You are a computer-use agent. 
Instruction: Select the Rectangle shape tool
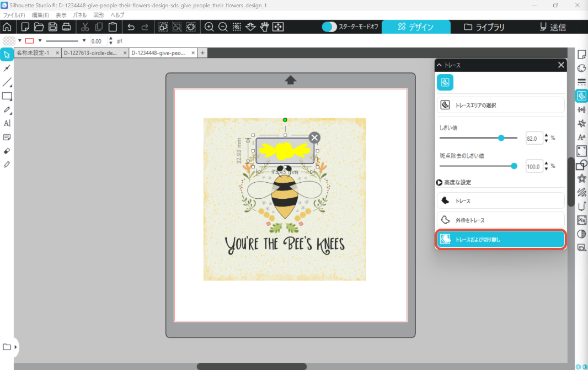(x=7, y=96)
